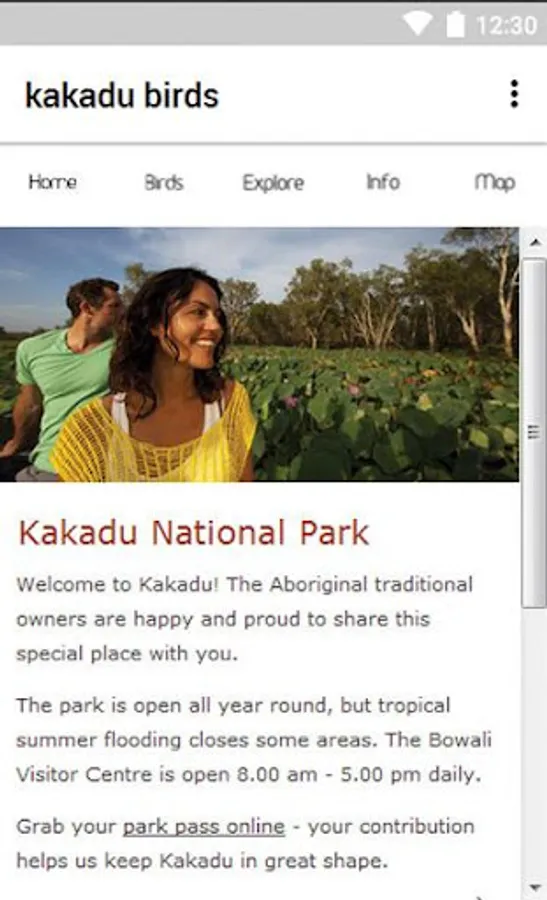547x900 pixels.
Task: Switch to the Birds tab
Action: (164, 183)
